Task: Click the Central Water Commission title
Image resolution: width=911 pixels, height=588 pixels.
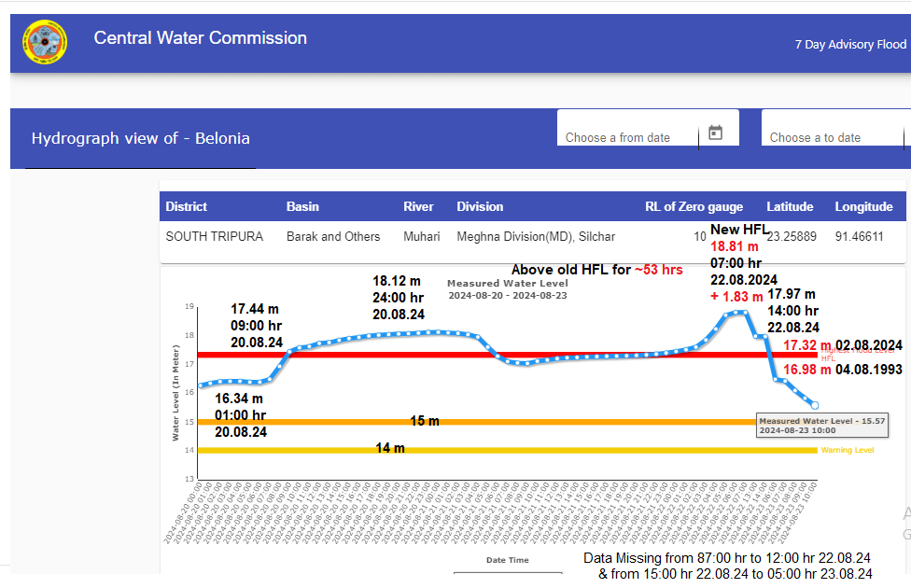Action: click(200, 38)
